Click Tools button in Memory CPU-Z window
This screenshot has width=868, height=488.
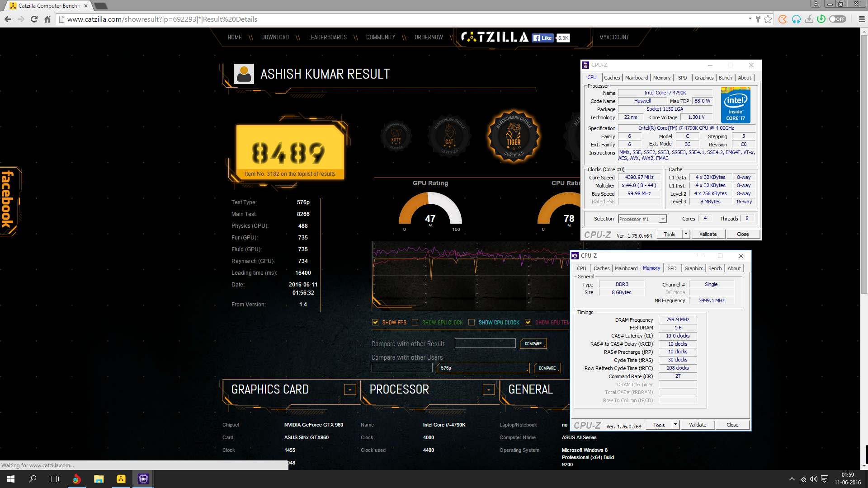[659, 425]
